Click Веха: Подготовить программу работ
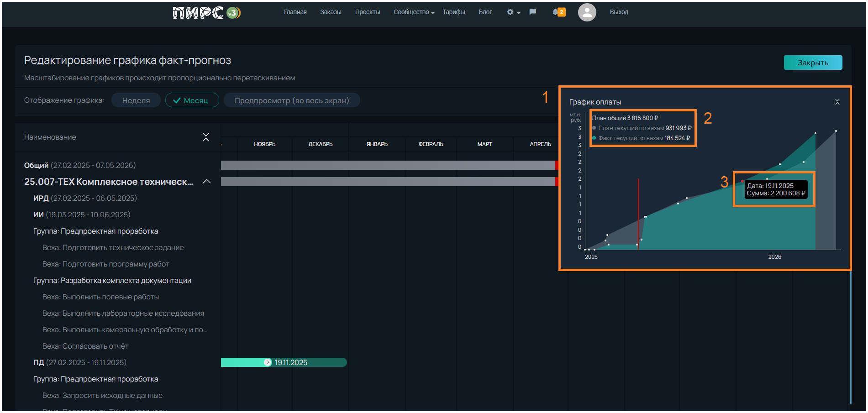The image size is (868, 413). click(105, 264)
